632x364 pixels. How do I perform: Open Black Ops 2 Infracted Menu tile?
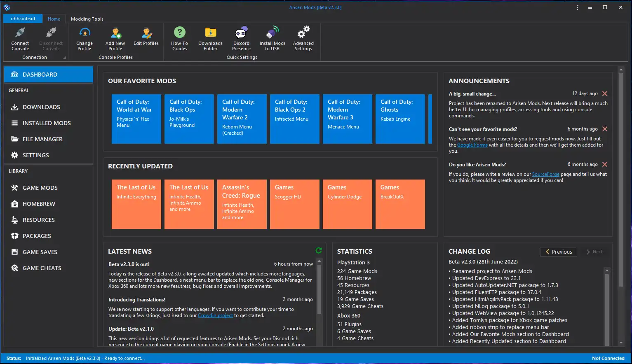[x=295, y=119]
